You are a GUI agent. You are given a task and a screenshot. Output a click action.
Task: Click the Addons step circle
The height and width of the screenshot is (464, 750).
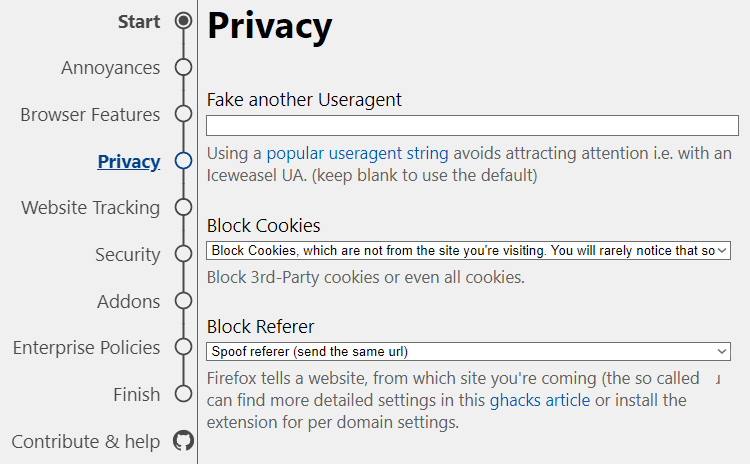[x=183, y=301]
